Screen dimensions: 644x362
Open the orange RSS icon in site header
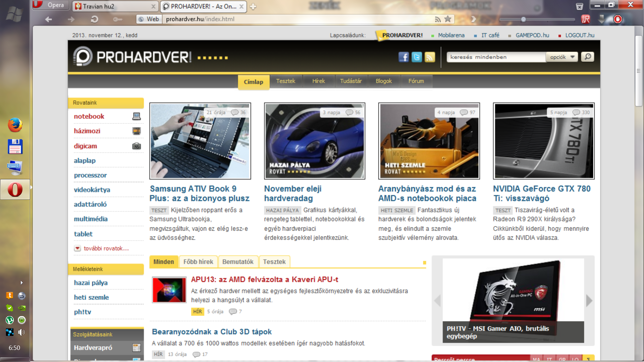430,57
